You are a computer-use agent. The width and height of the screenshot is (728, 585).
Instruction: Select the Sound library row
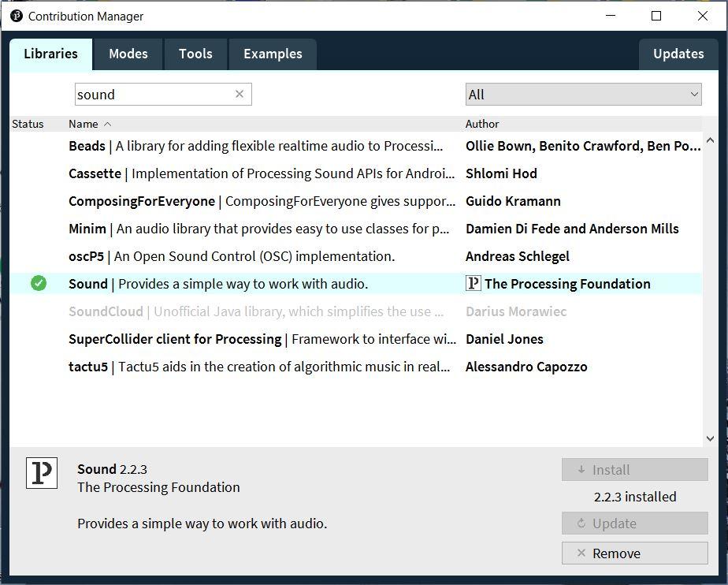355,284
